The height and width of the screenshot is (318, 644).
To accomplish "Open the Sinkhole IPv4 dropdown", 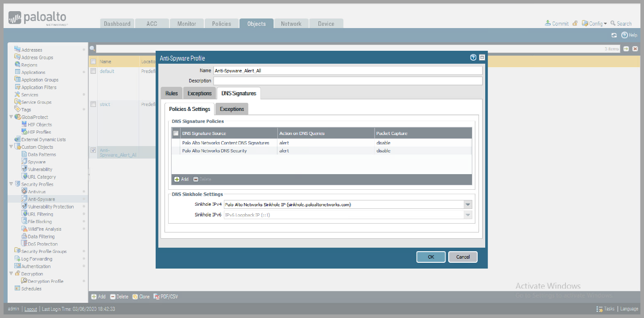I will [x=467, y=204].
